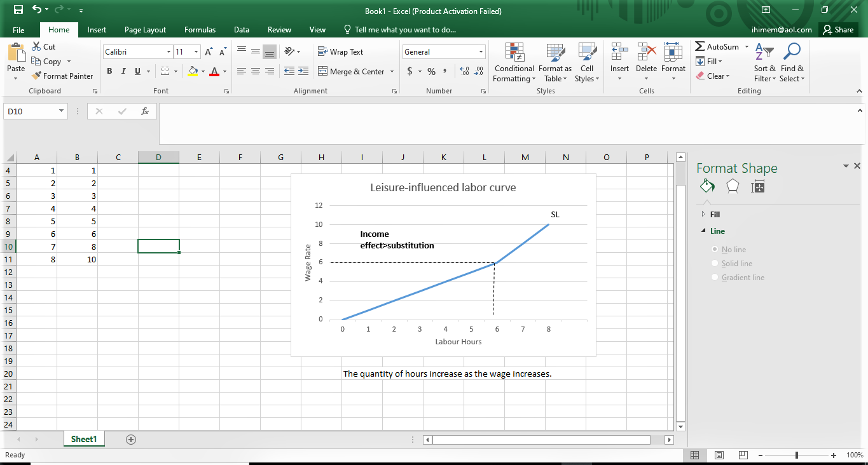Click inside the Name Box showing D10
Viewport: 868px width, 465px height.
31,111
